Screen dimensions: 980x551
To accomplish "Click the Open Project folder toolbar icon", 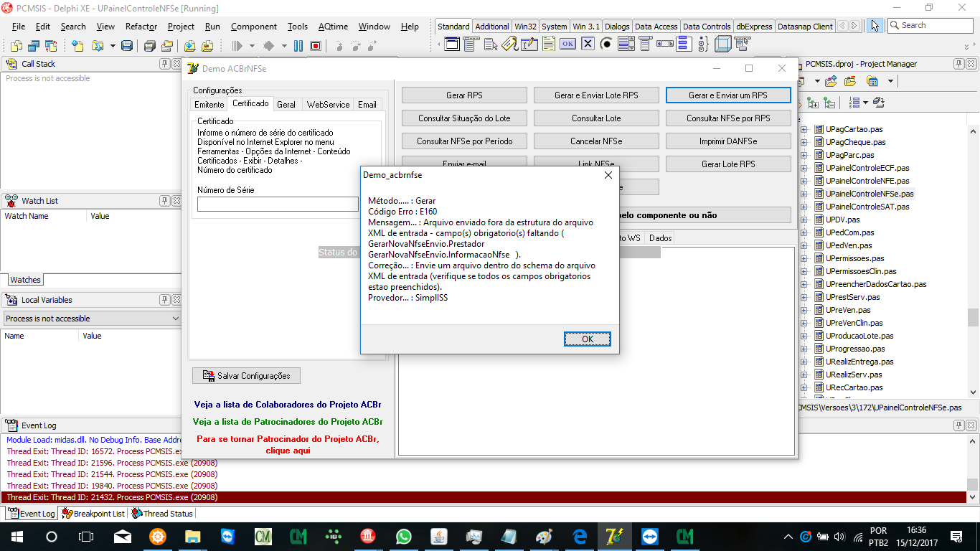I will coord(166,46).
